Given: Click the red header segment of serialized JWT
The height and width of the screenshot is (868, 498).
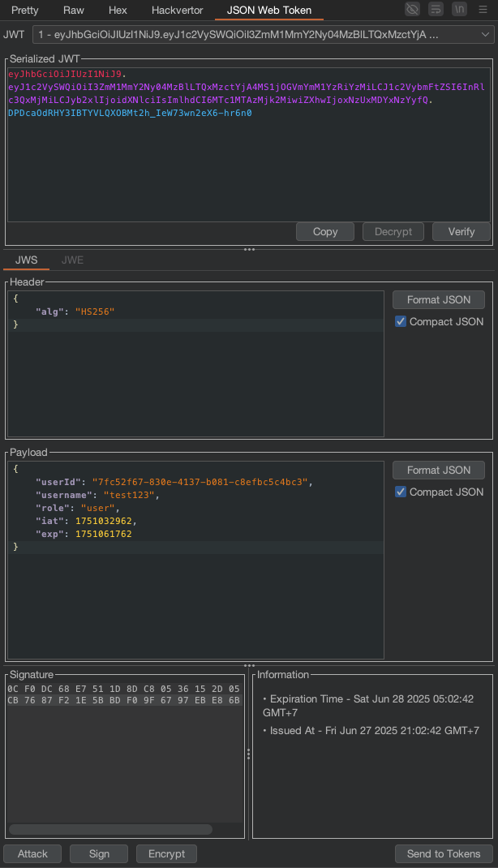Looking at the screenshot, I should coord(65,74).
